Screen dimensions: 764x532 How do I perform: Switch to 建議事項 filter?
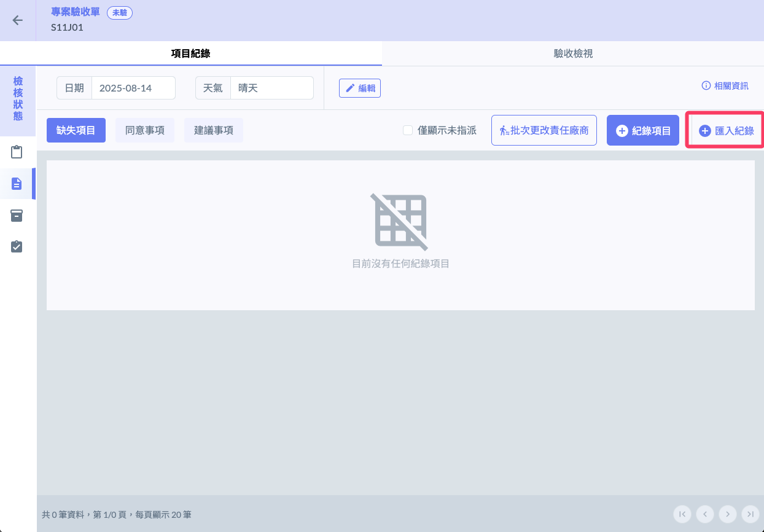click(214, 130)
